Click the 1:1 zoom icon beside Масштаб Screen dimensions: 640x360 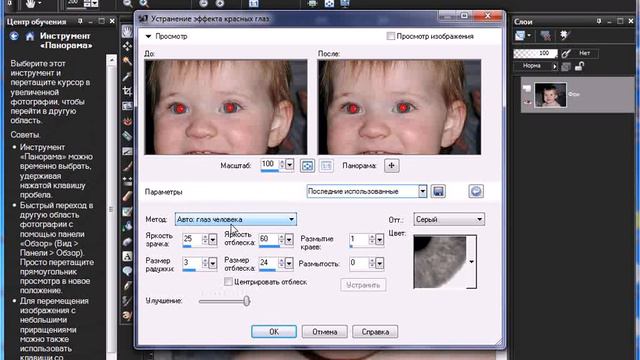(326, 166)
